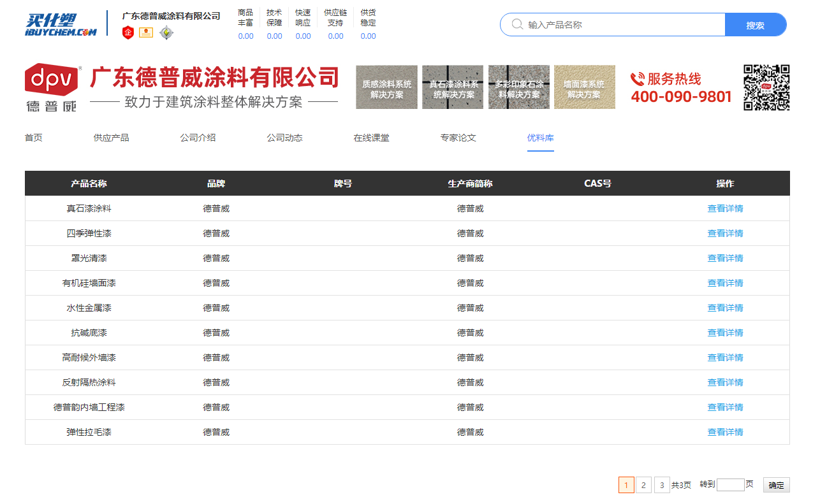
Task: Click the blue 搜索 button
Action: click(756, 25)
